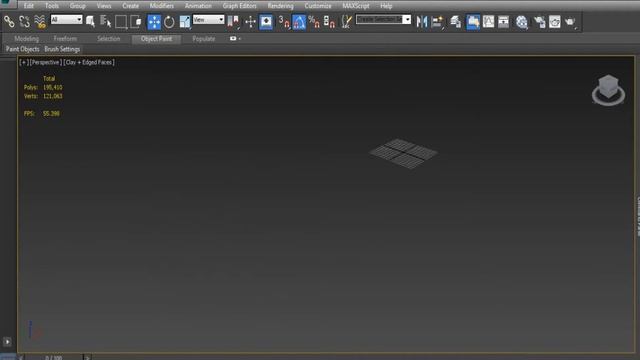640x360 pixels.
Task: Open the Layer Manager icon
Action: coord(456,22)
